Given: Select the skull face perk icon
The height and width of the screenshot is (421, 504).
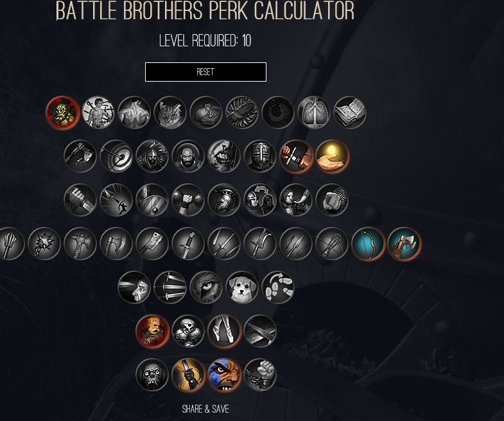Looking at the screenshot, I should pyautogui.click(x=152, y=375).
